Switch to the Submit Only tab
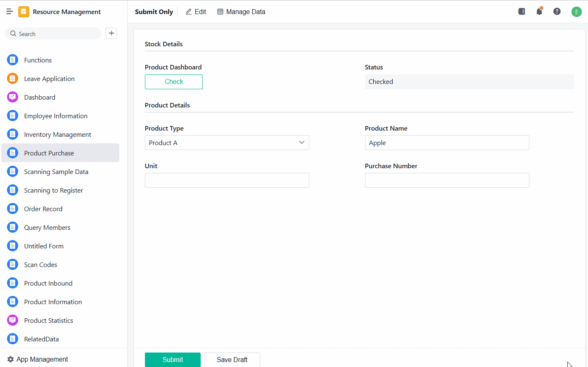 pos(154,12)
